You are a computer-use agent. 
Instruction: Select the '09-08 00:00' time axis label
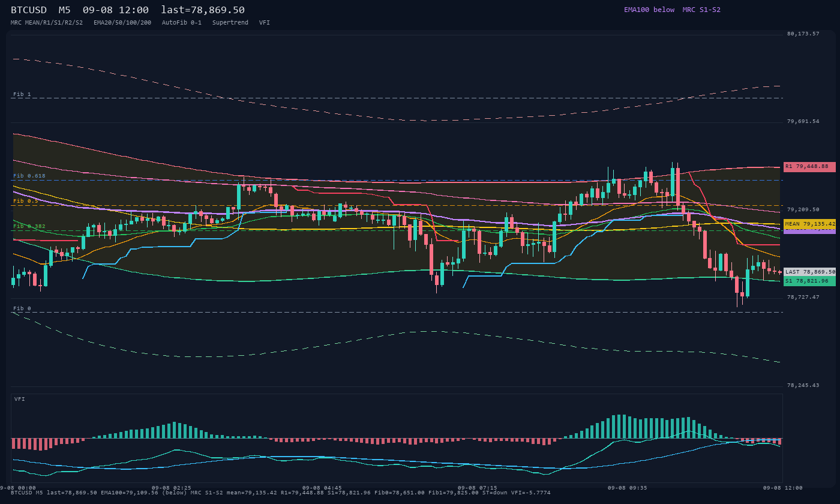(18, 488)
